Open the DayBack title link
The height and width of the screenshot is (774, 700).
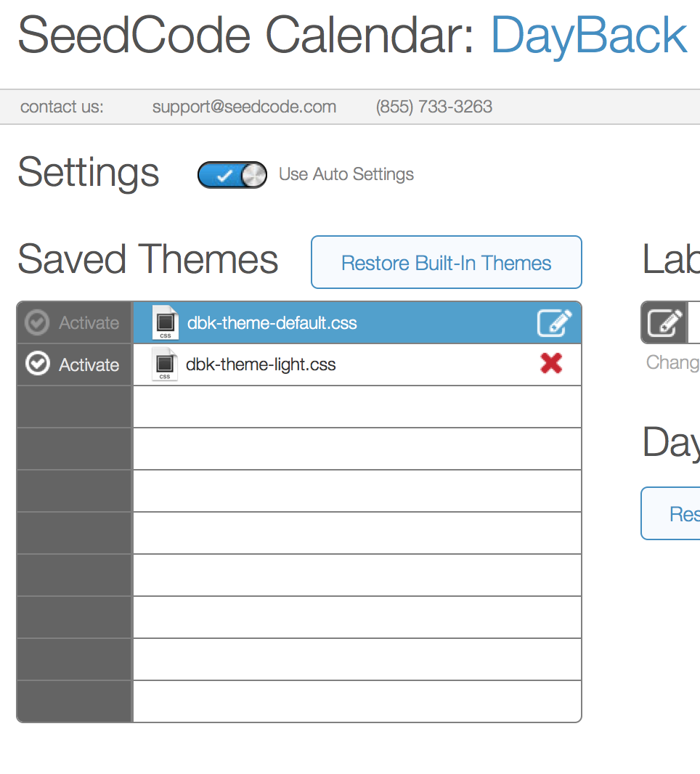pos(588,36)
